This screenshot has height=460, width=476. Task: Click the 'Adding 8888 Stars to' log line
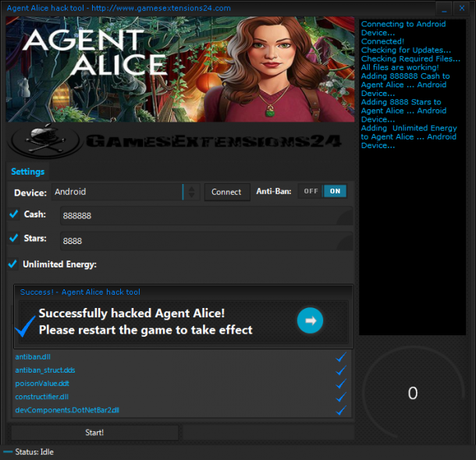(401, 102)
